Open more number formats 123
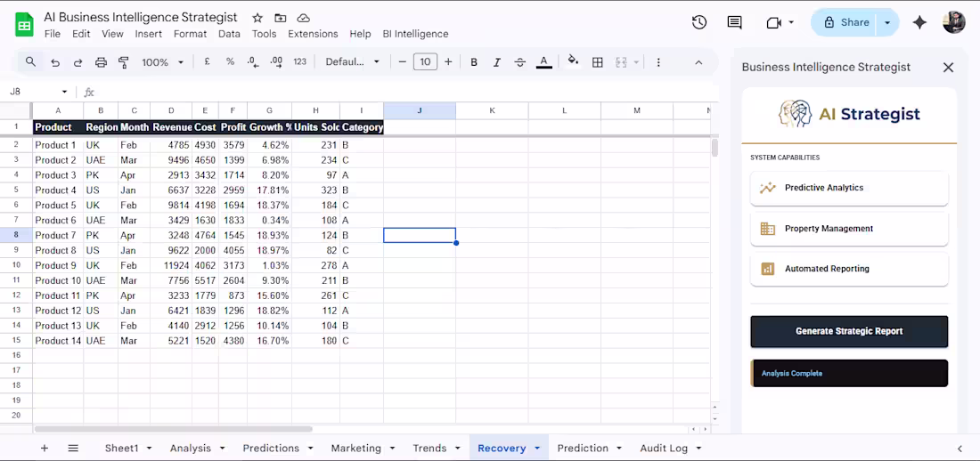The height and width of the screenshot is (461, 980). (300, 61)
